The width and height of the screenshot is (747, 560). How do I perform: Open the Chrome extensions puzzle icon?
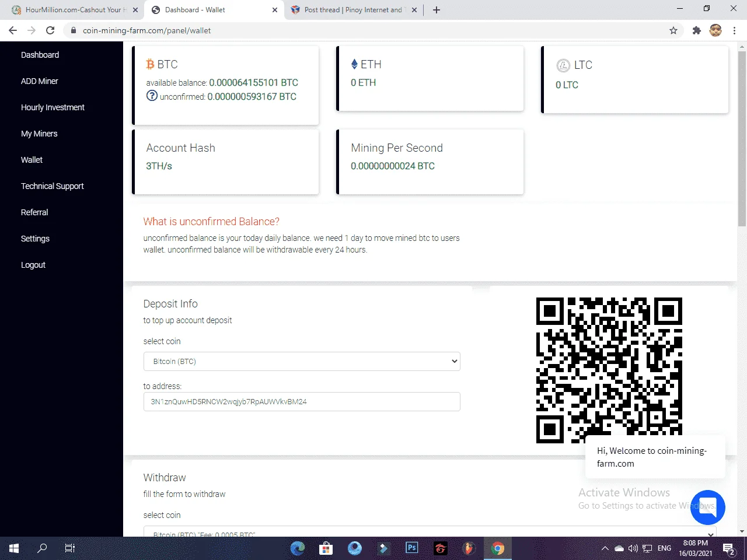[x=696, y=30]
